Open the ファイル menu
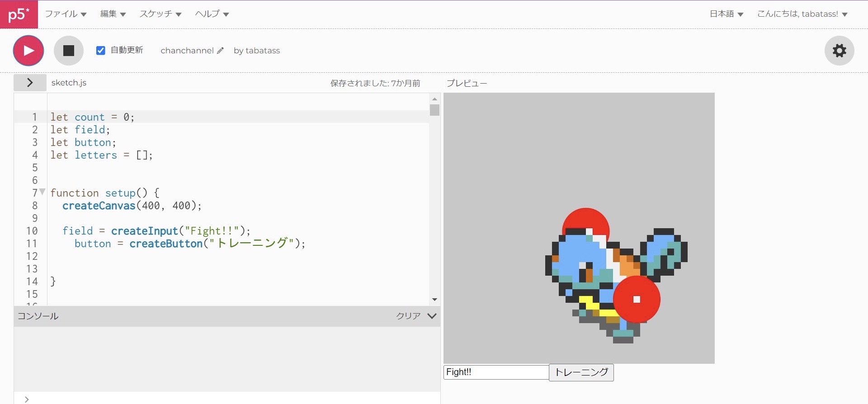 pyautogui.click(x=66, y=14)
